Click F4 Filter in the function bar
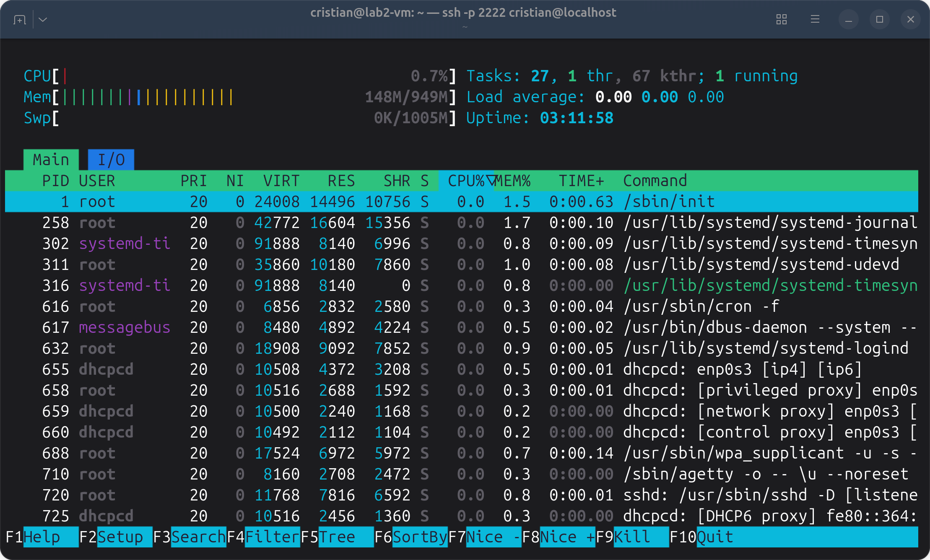 [x=263, y=537]
